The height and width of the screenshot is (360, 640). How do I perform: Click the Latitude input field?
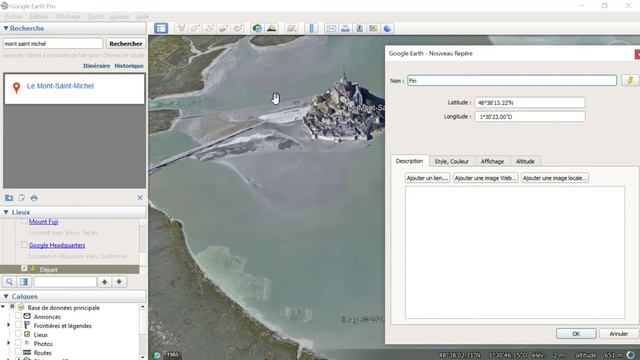(x=530, y=102)
